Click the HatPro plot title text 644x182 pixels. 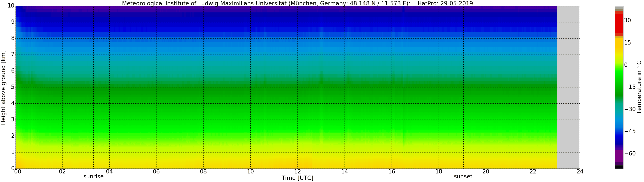(297, 3)
